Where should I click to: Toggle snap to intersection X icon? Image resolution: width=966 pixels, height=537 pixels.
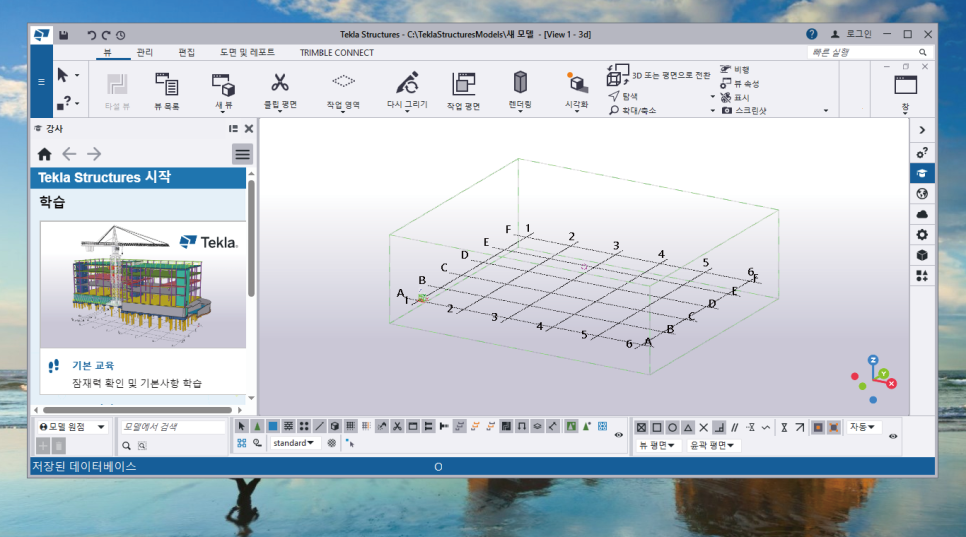pos(704,427)
